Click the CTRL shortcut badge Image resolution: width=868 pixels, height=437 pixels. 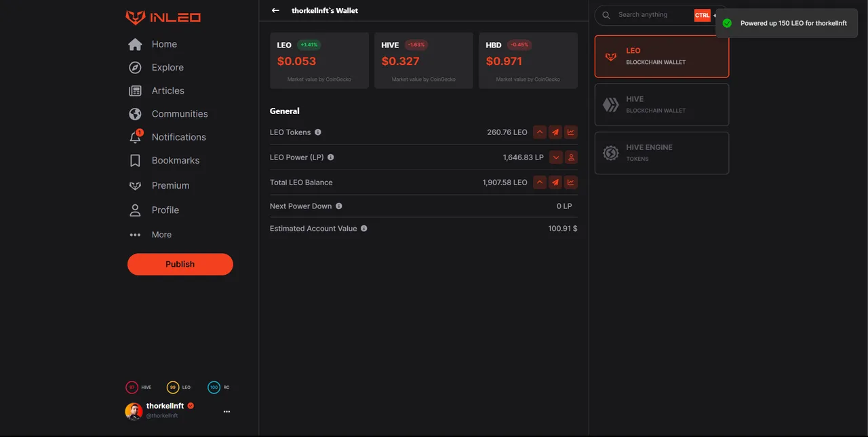click(x=702, y=15)
